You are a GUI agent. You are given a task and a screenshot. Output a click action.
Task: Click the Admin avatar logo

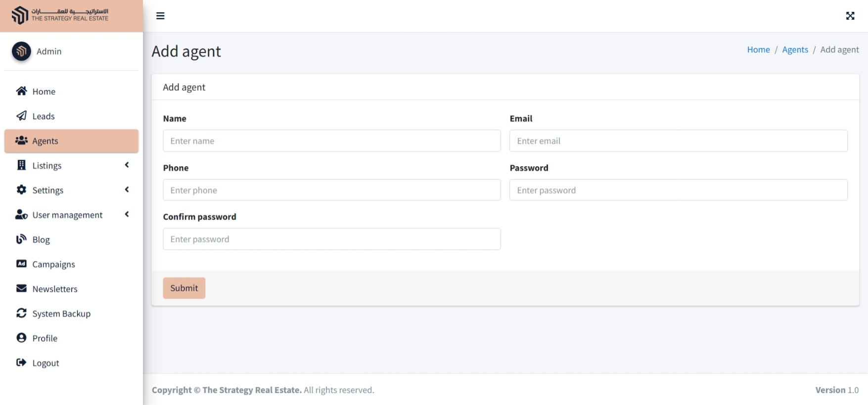click(x=21, y=51)
